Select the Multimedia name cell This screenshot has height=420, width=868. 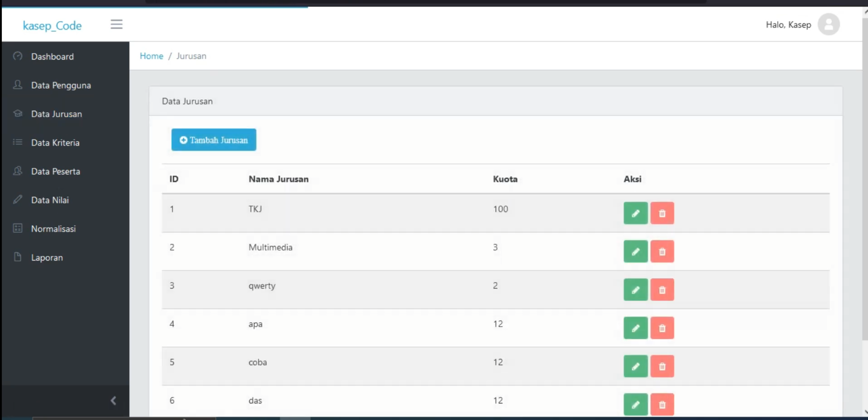point(271,247)
